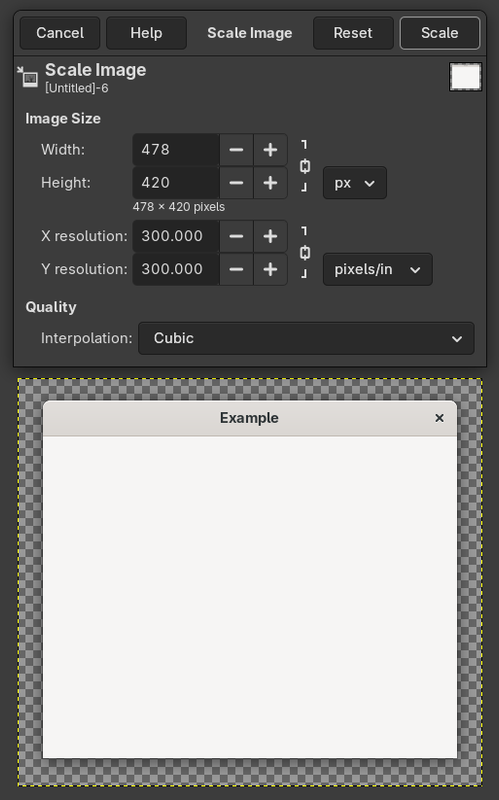Decrease the Width value
This screenshot has width=499, height=800.
point(236,149)
